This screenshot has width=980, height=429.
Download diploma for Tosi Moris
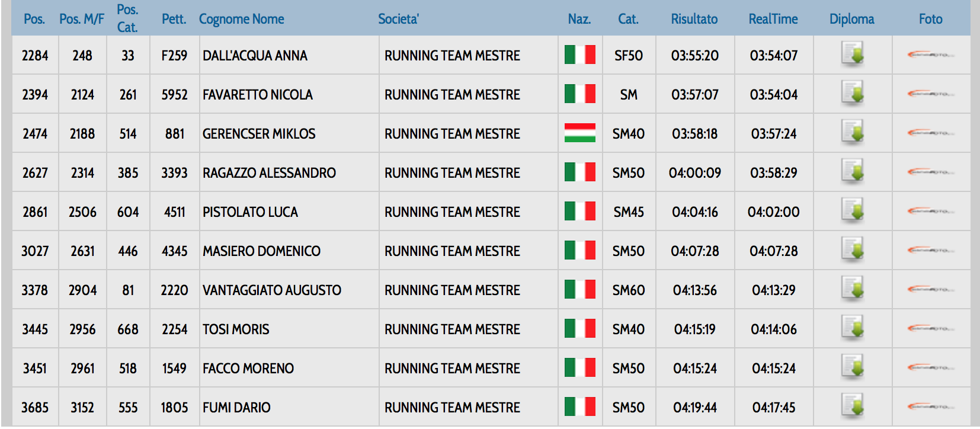(852, 328)
